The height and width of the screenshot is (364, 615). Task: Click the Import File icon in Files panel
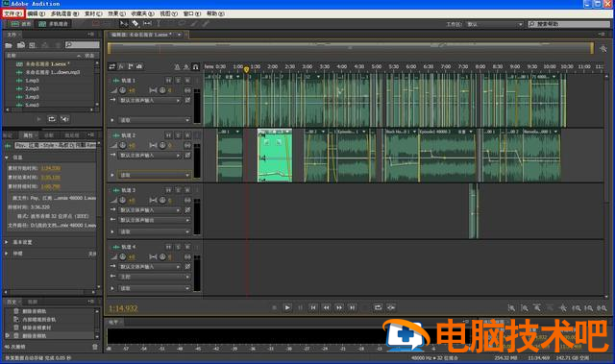point(21,45)
